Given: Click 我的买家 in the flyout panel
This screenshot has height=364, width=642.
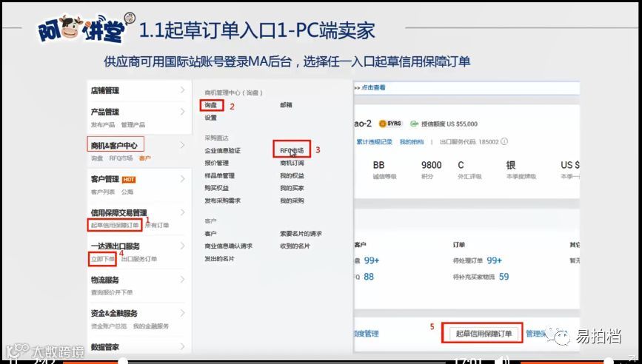Looking at the screenshot, I should 292,188.
